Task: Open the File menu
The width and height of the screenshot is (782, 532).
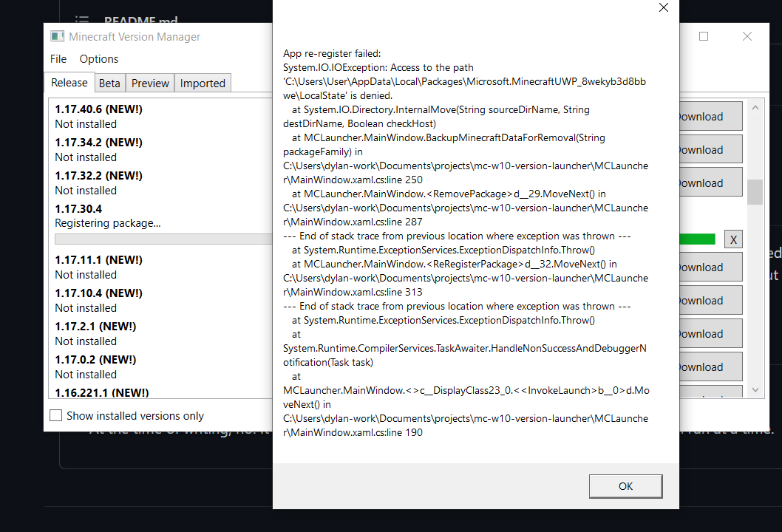Action: pyautogui.click(x=58, y=59)
